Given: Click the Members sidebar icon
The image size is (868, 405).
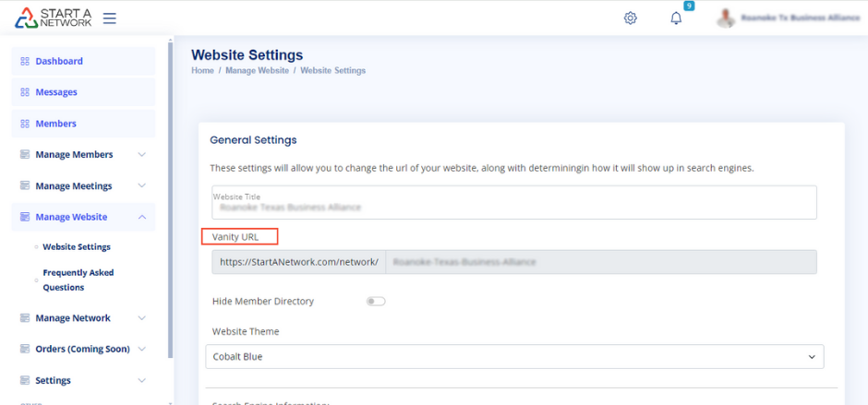Looking at the screenshot, I should pos(25,124).
